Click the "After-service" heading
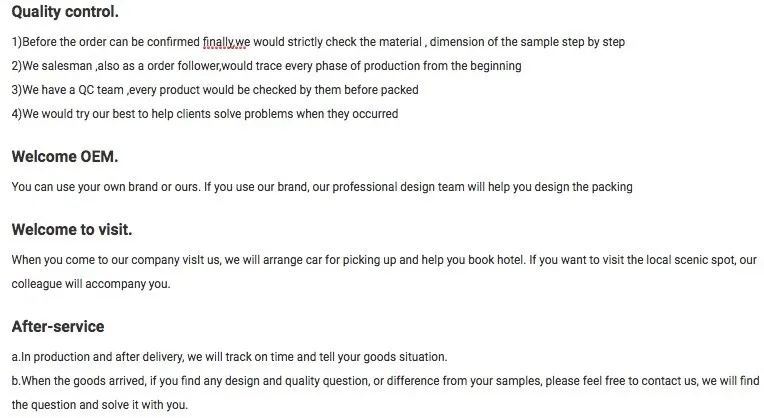 pos(57,327)
